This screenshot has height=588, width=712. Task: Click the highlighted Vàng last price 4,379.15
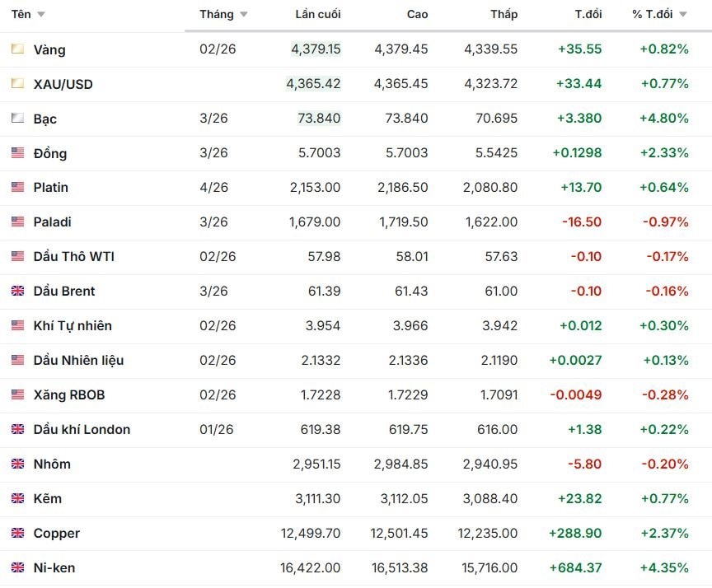316,49
